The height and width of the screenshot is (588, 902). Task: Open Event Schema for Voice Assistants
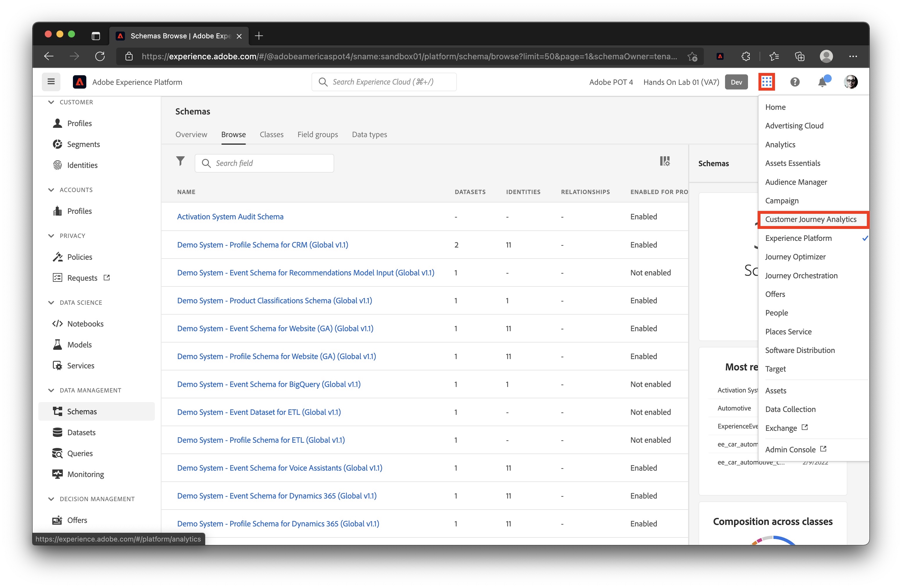pyautogui.click(x=279, y=468)
